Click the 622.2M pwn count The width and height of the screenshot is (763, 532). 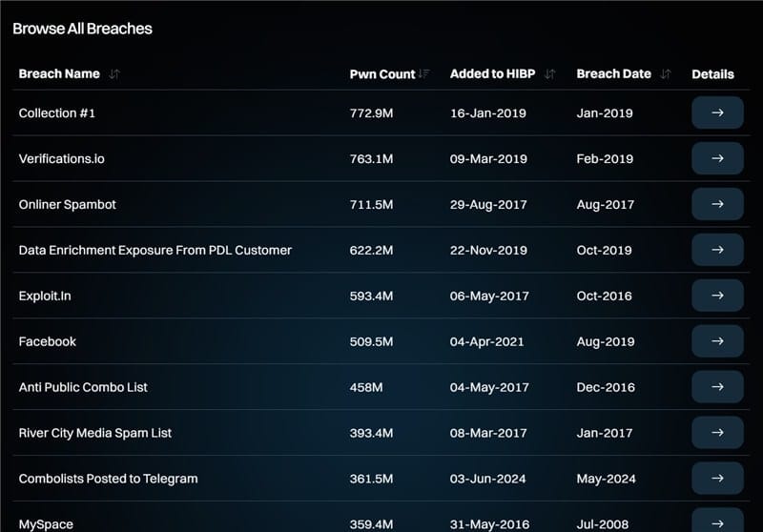click(371, 251)
